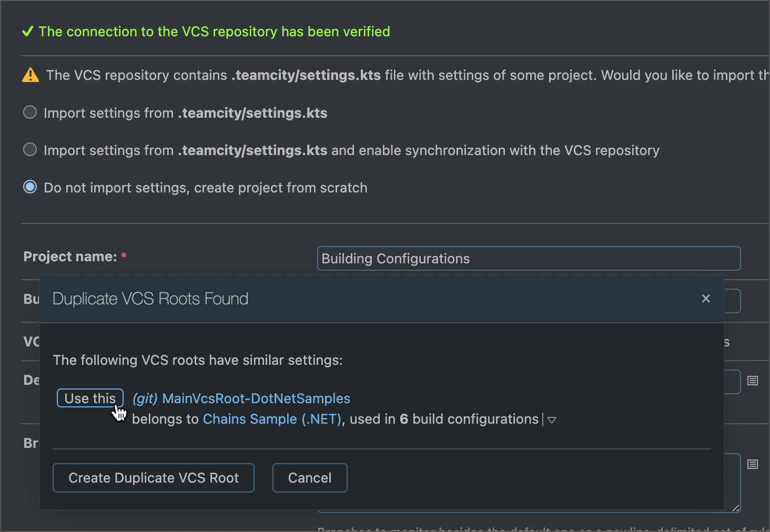Click "Create Duplicate VCS Root"
The height and width of the screenshot is (532, 770).
coord(153,477)
